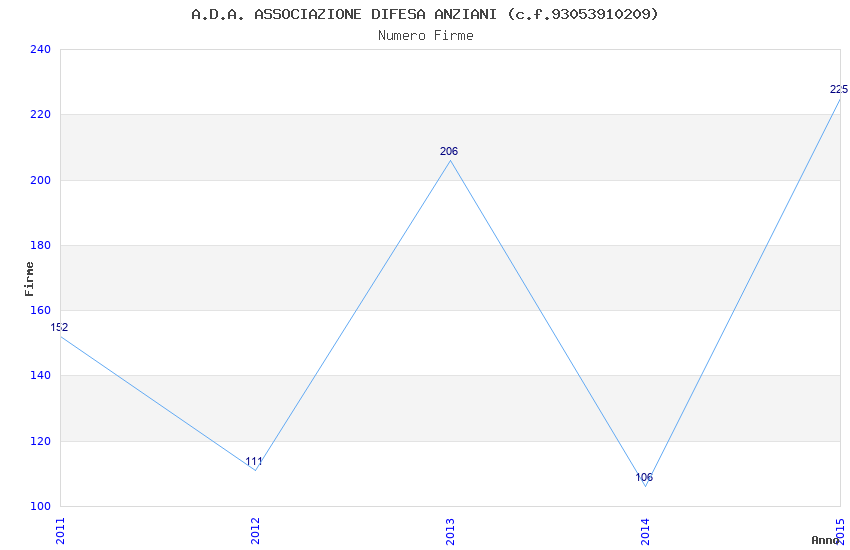Viewport: 850px width, 550px height.
Task: Click the 'Firme' y-axis label
Action: tap(29, 279)
